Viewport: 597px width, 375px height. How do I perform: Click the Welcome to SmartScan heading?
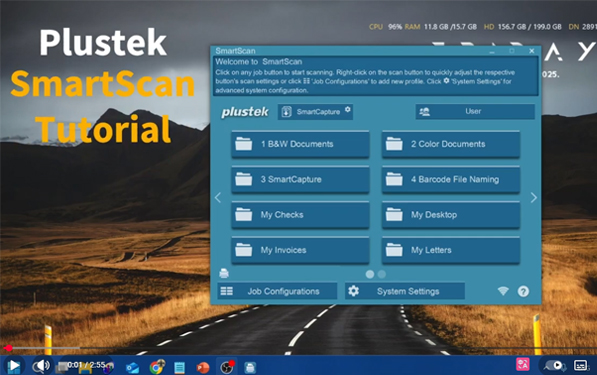(259, 62)
